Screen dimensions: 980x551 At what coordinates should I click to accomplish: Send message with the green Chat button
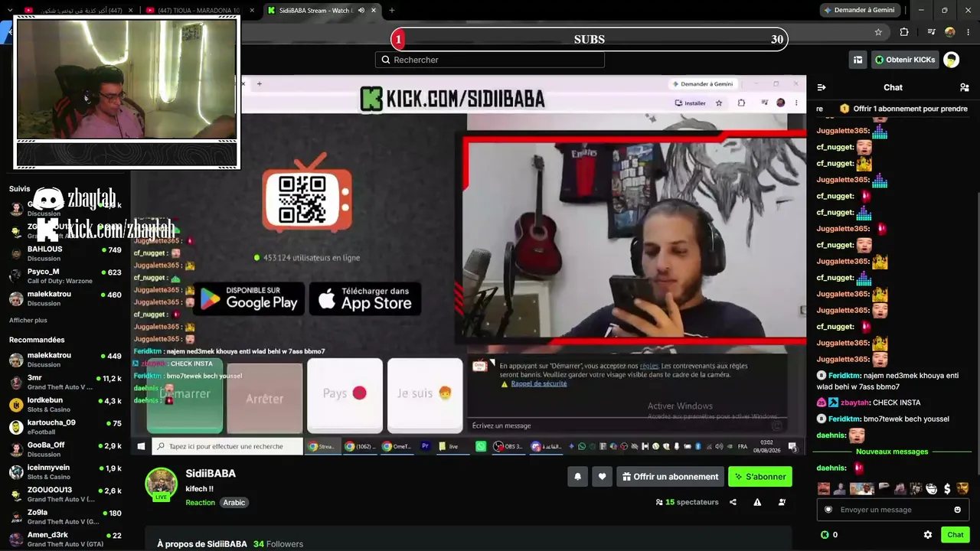coord(955,535)
